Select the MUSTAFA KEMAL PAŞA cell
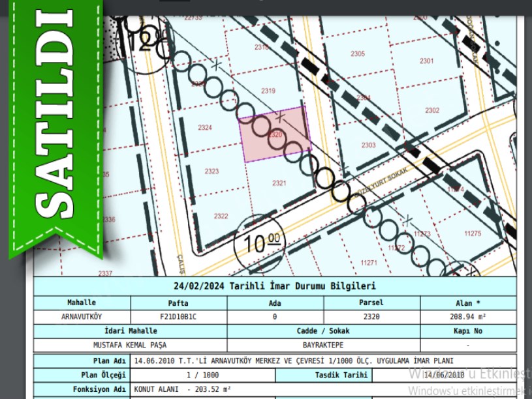532x399 pixels. (x=130, y=344)
